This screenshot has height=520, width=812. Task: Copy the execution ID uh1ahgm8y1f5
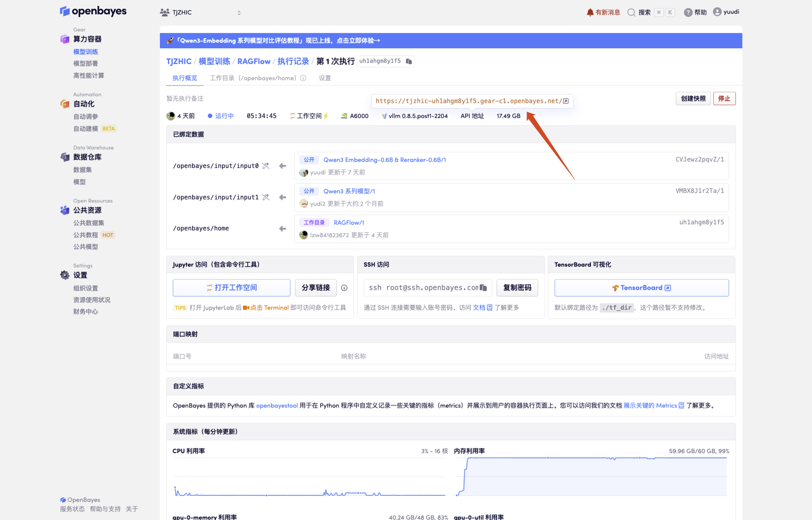409,61
